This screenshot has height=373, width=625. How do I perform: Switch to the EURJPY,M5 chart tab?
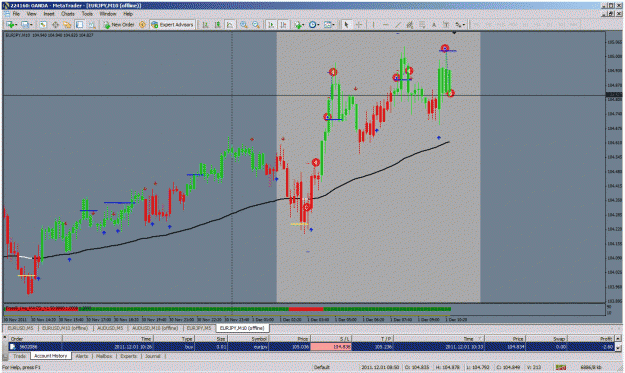pyautogui.click(x=199, y=328)
